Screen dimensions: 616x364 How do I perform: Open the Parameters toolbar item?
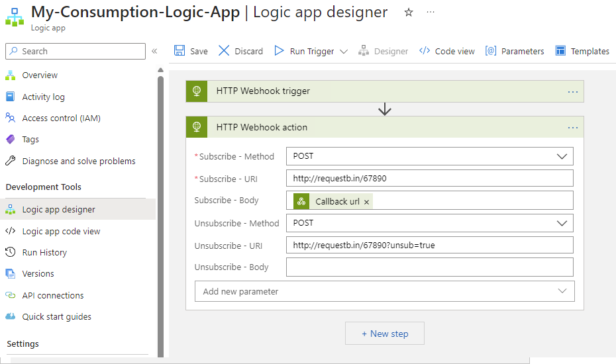[515, 51]
